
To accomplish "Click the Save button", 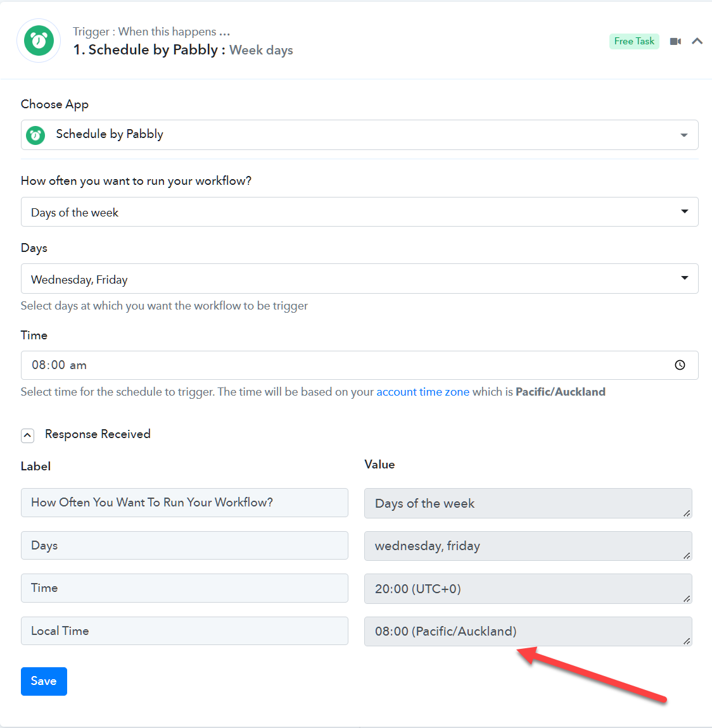I will pyautogui.click(x=44, y=681).
